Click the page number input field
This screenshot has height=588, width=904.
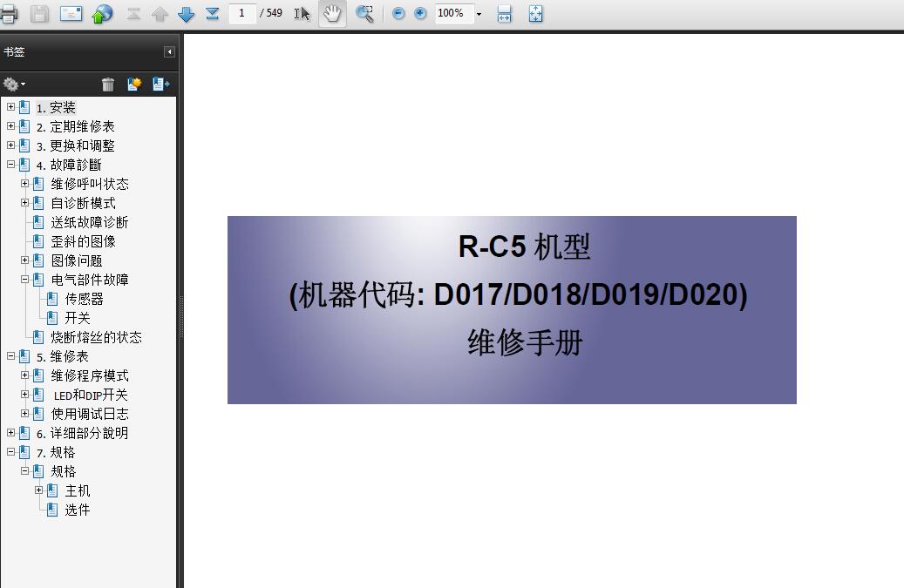click(241, 13)
